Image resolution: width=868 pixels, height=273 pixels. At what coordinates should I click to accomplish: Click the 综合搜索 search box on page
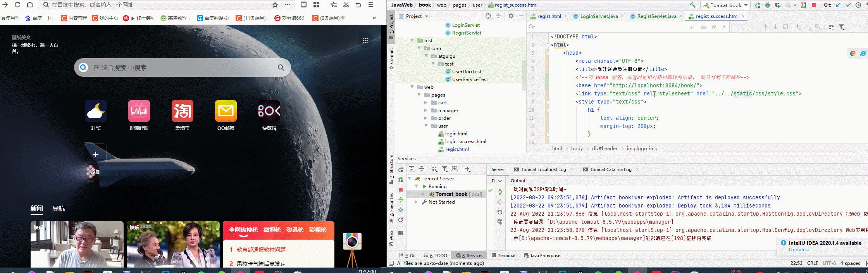[182, 67]
